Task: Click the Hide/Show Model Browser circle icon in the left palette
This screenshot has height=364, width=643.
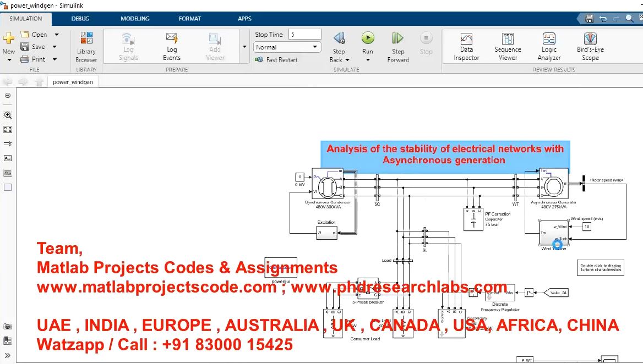Action: 8,96
